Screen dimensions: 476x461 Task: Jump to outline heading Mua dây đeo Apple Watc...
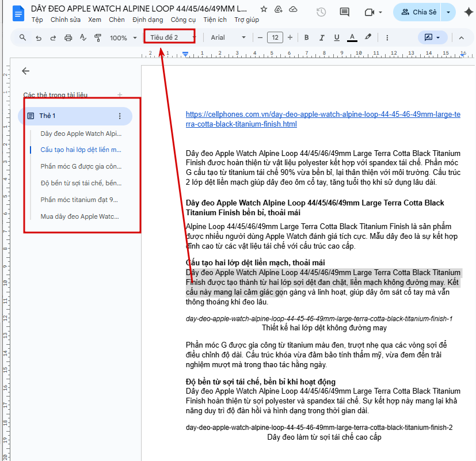tap(79, 216)
